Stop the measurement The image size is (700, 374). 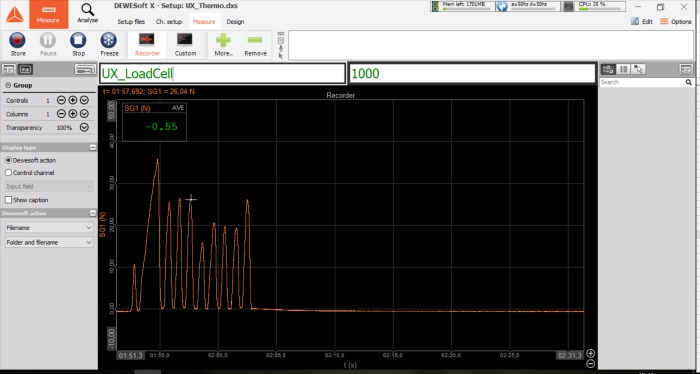[78, 44]
